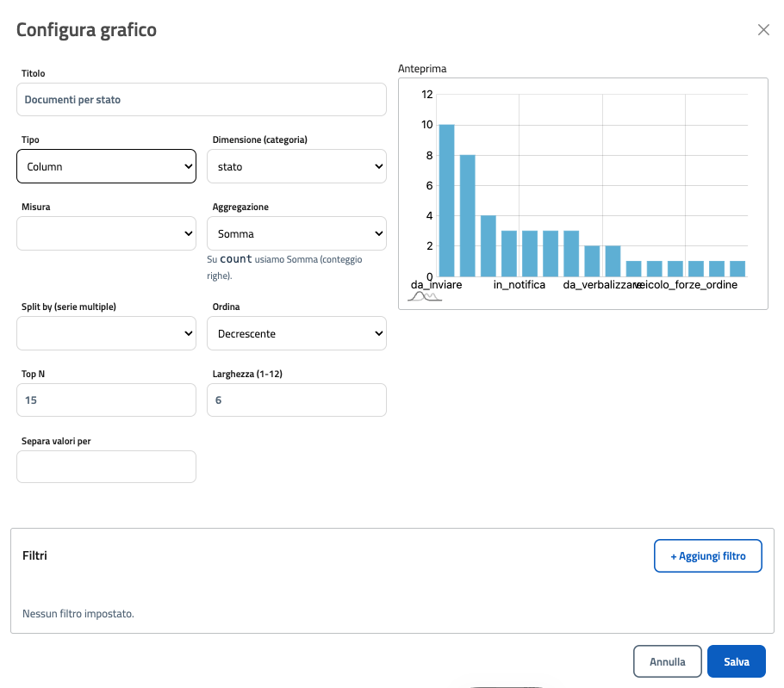
Task: Click the third bar with value 4
Action: click(488, 245)
